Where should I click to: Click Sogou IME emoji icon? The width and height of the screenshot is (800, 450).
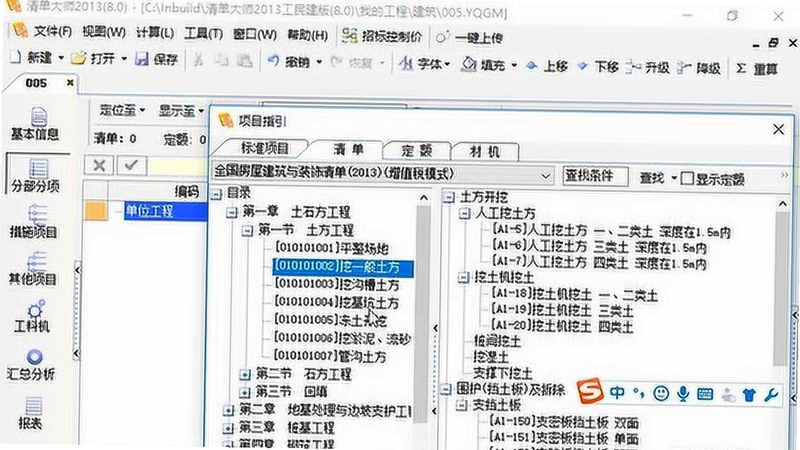point(661,393)
